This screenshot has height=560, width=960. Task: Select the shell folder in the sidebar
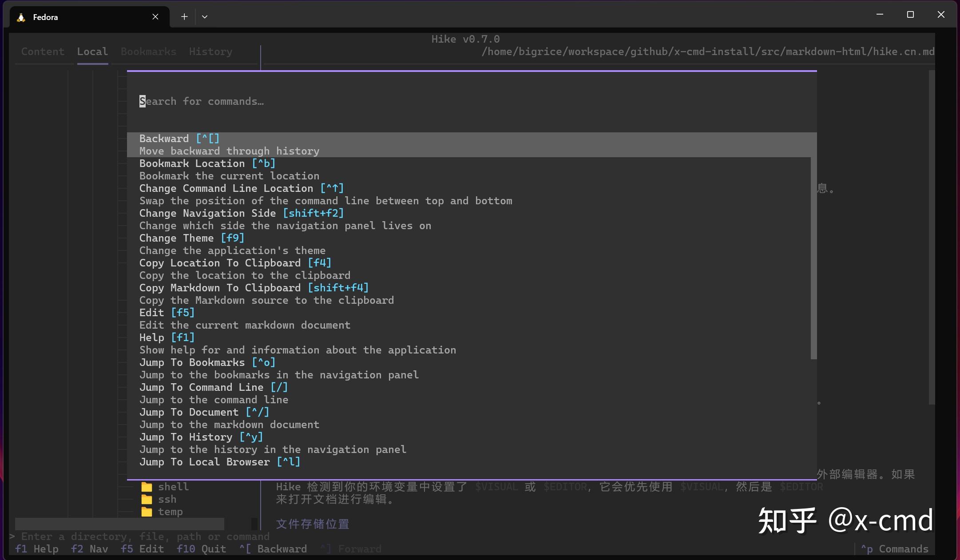click(x=173, y=486)
